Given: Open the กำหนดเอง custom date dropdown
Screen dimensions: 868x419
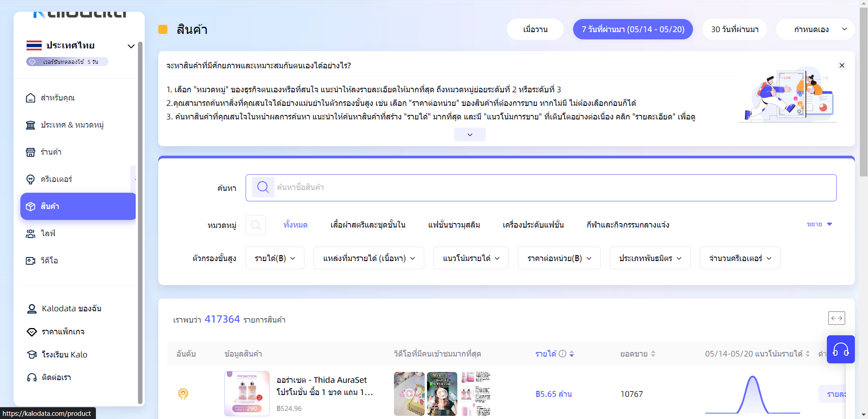Looking at the screenshot, I should coord(815,29).
